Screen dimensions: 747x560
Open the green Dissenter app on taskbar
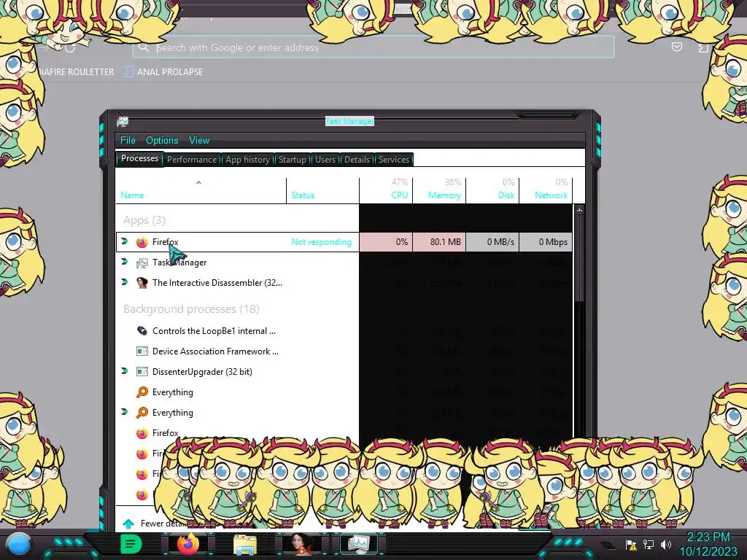point(131,544)
